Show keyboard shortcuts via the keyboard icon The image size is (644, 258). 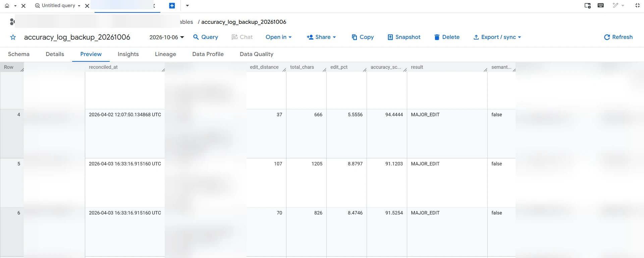(601, 5)
